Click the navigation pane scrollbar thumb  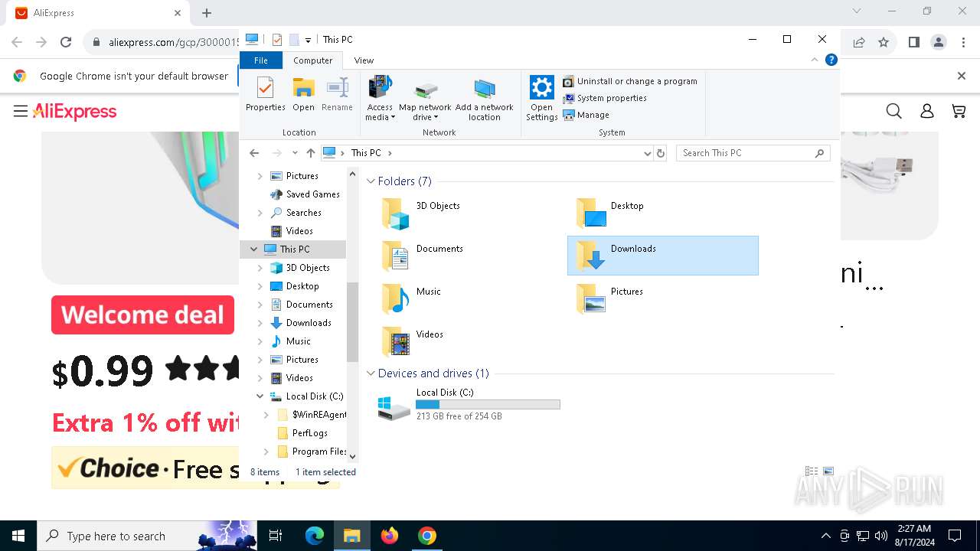[353, 321]
